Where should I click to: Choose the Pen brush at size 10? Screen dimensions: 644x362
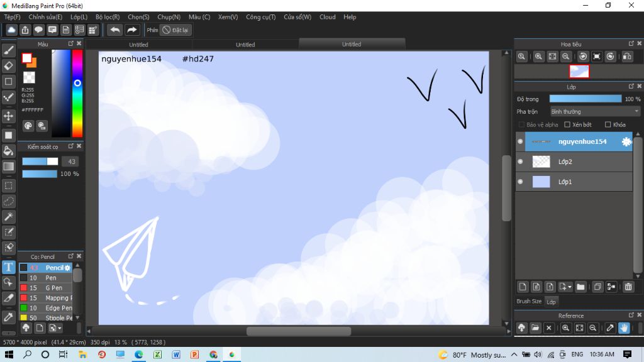(46, 278)
